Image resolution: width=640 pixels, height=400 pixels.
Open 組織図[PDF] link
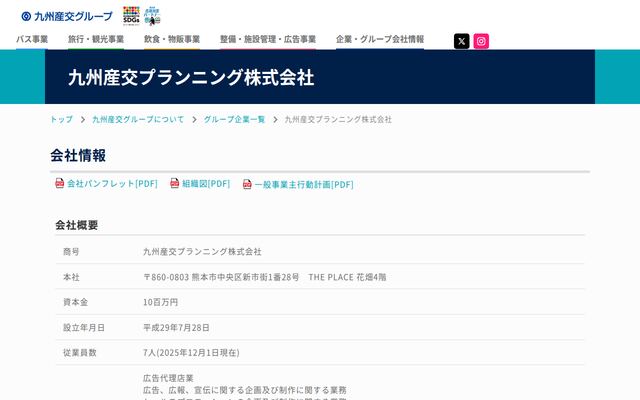[x=206, y=184]
